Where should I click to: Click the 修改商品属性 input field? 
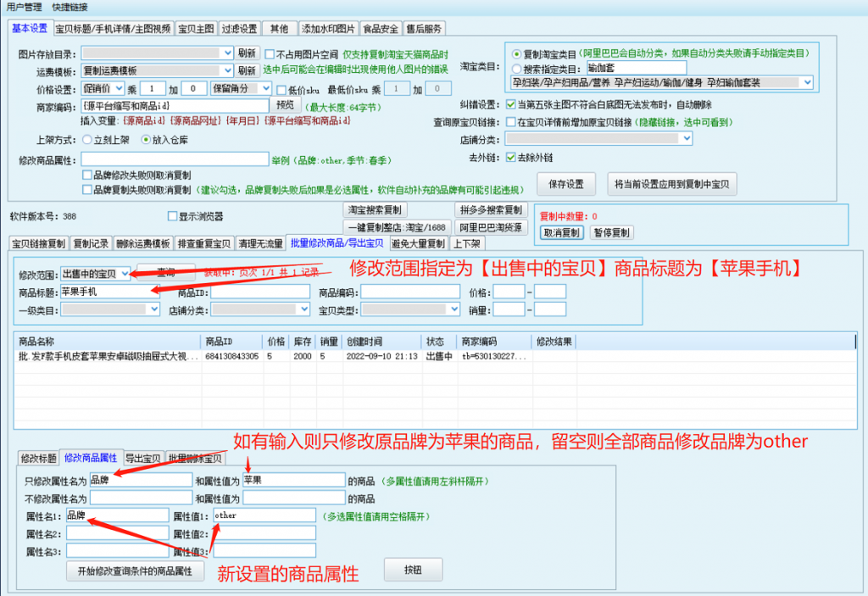(175, 159)
